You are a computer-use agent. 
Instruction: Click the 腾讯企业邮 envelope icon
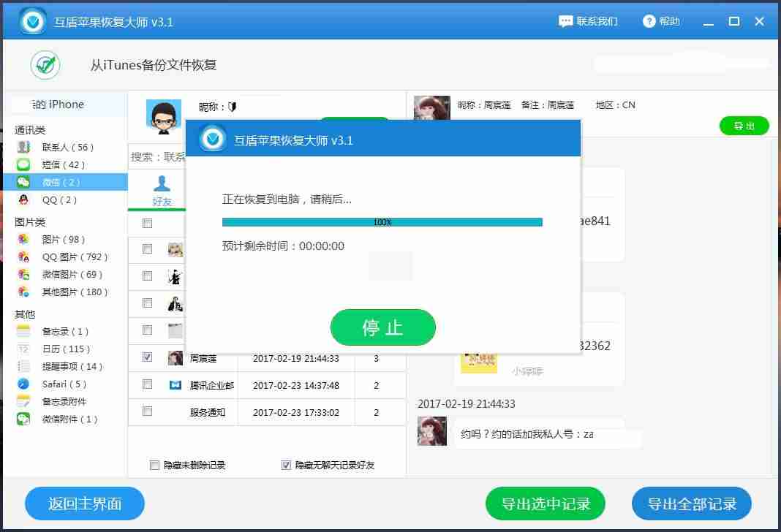176,384
